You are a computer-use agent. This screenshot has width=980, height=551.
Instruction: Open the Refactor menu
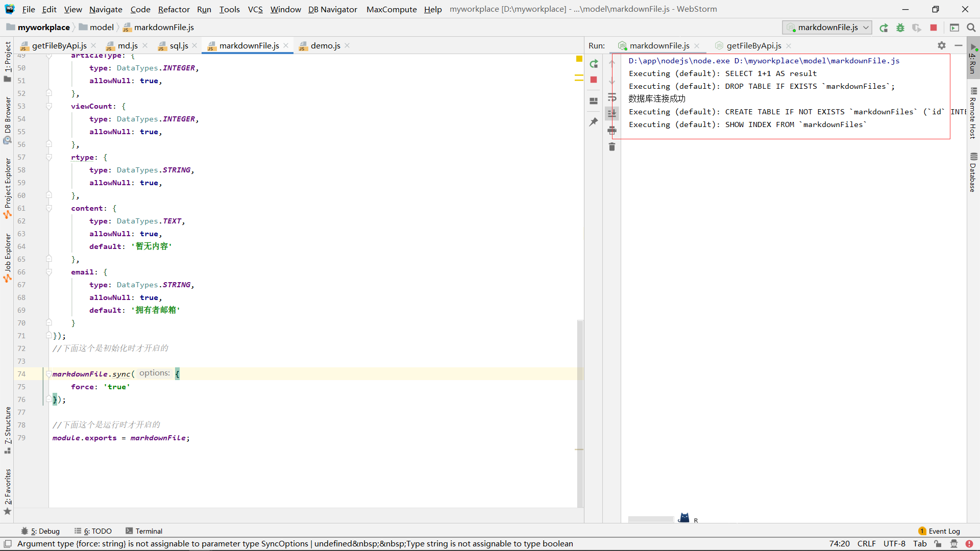point(174,9)
